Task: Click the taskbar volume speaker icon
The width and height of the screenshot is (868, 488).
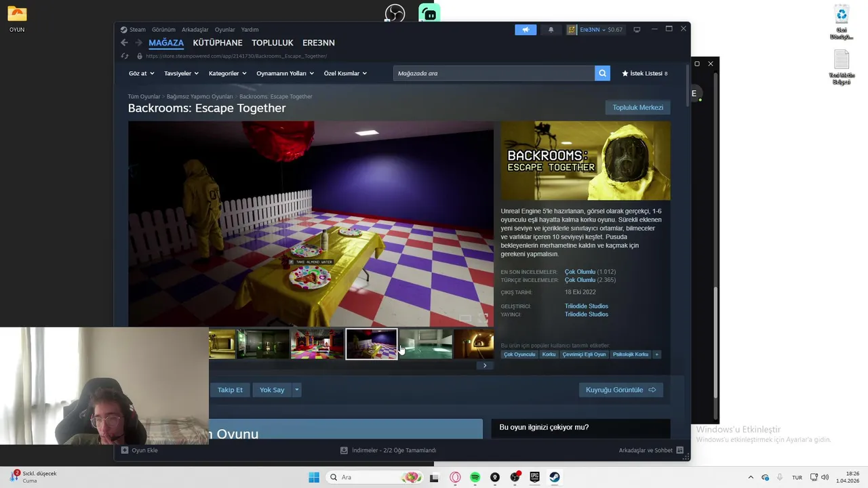Action: [825, 477]
